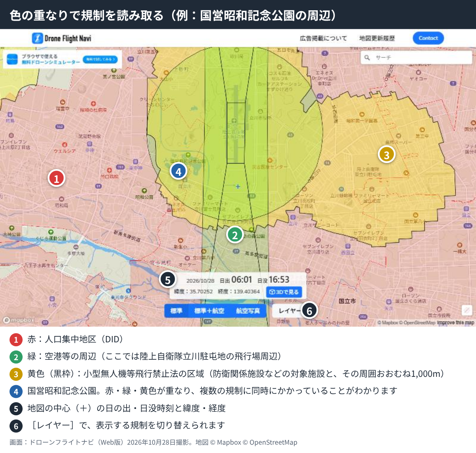
Task: Click the 昭和第一学園高 school marker icon
Action: pyautogui.click(x=362, y=115)
